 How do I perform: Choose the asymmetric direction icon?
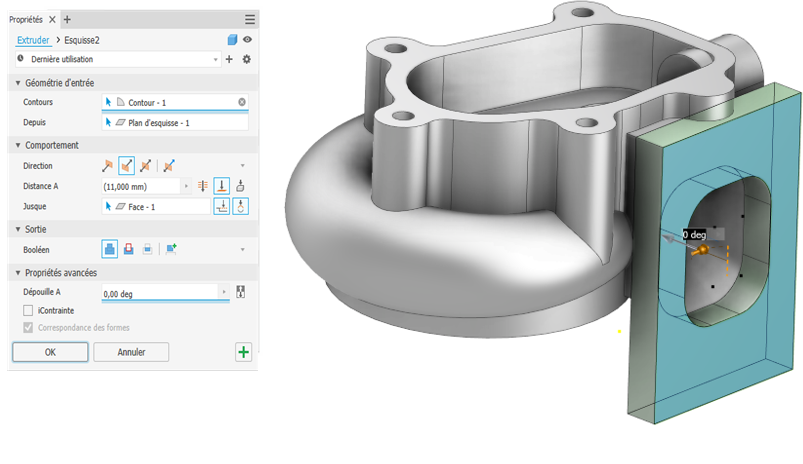click(x=168, y=166)
